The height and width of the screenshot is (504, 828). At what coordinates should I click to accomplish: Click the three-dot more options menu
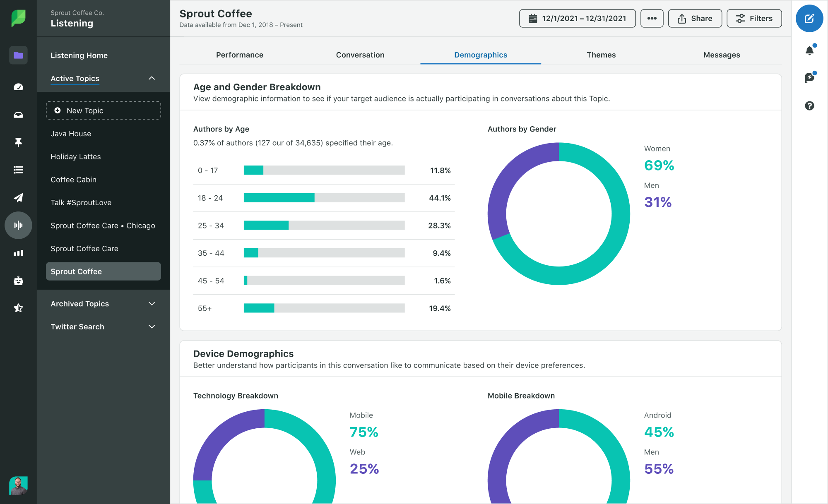[651, 18]
